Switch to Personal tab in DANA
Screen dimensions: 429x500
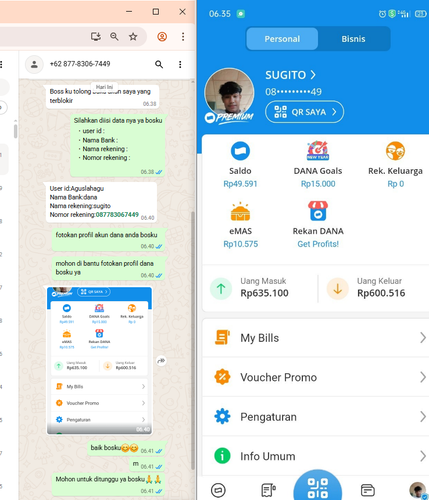click(282, 39)
